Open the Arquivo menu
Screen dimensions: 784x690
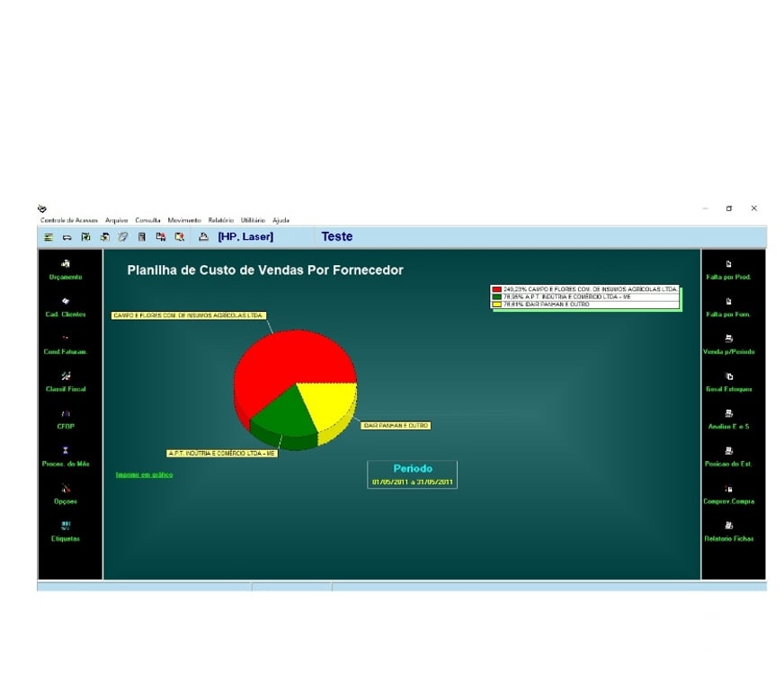tap(116, 220)
